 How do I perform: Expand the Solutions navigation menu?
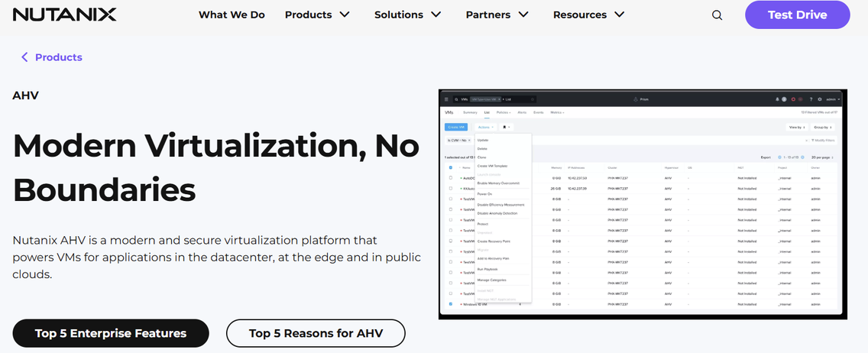pos(408,15)
